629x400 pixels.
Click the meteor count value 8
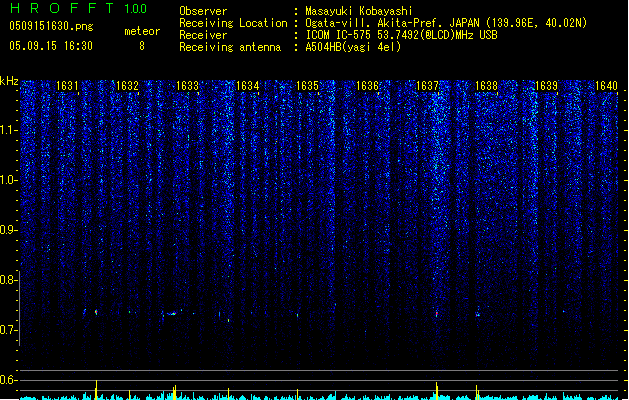[x=142, y=46]
